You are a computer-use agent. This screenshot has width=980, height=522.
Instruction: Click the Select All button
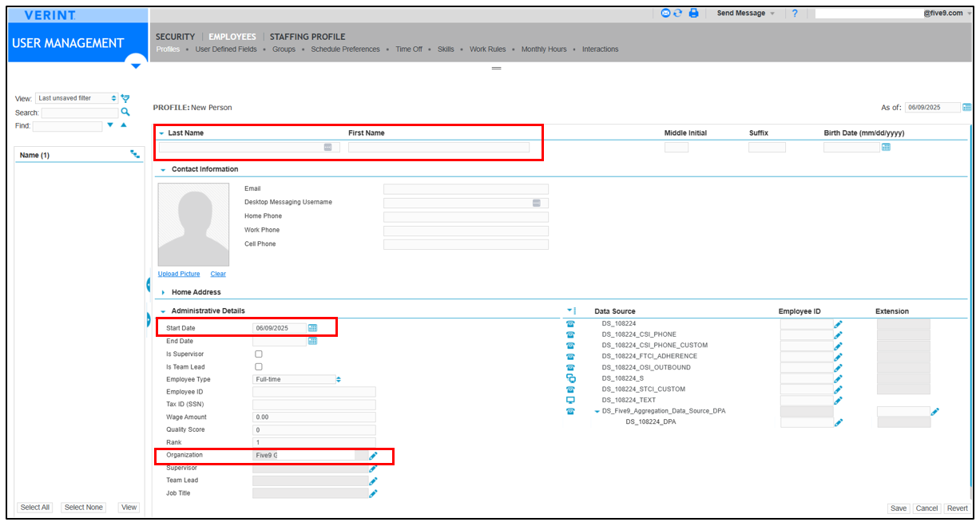tap(35, 508)
